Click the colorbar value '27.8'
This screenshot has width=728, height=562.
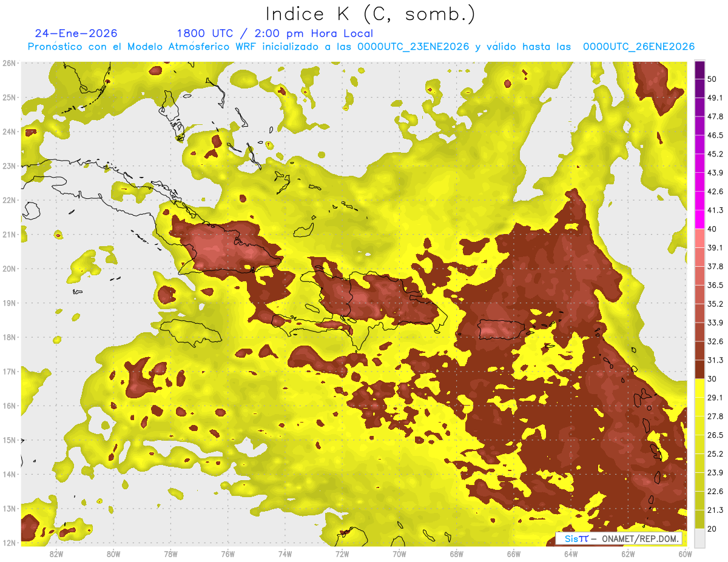715,416
